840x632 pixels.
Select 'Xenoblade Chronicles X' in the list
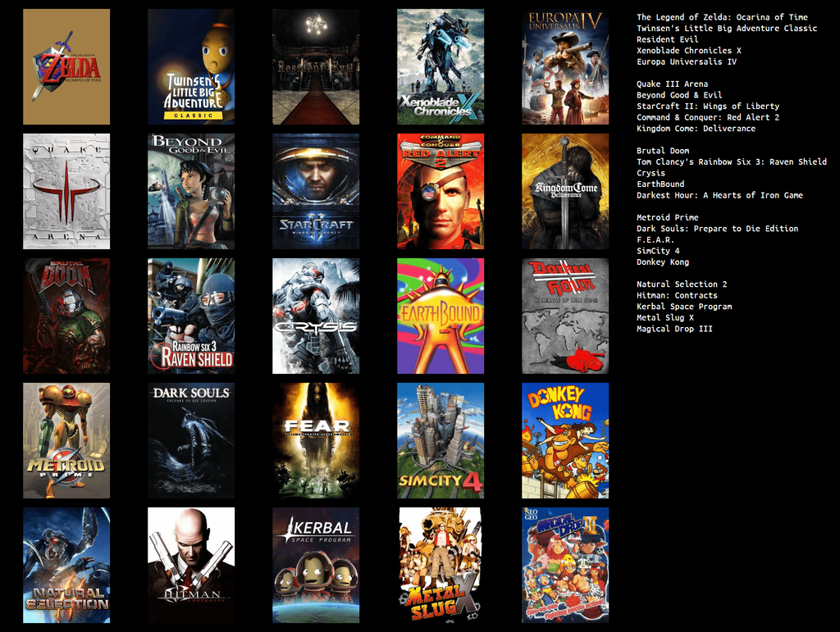689,51
